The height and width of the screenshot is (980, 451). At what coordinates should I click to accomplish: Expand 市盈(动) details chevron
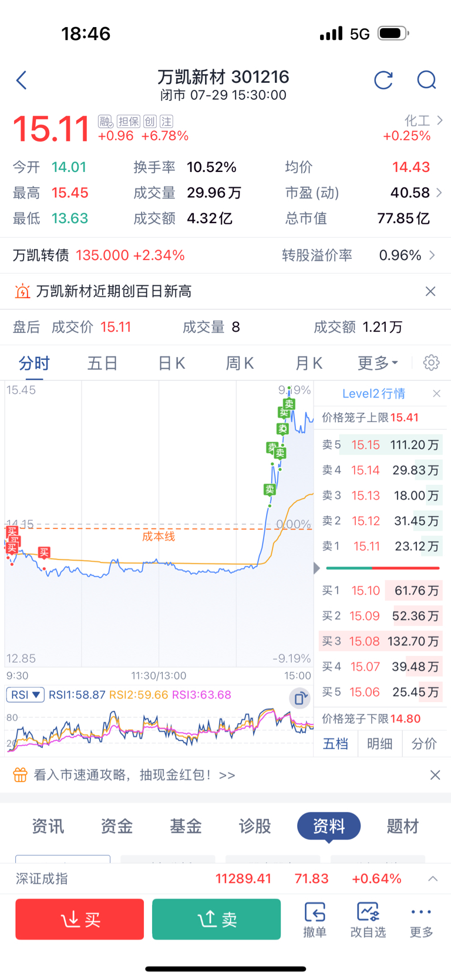coord(439,193)
